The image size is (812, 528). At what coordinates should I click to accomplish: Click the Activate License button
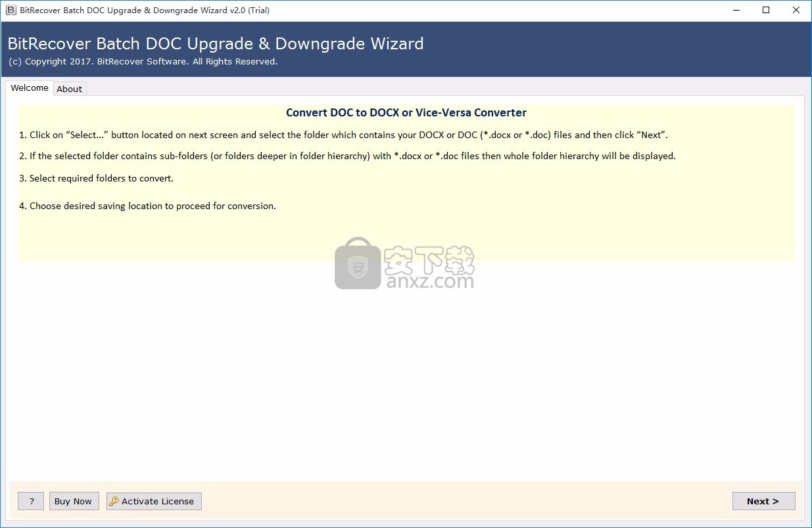[154, 501]
